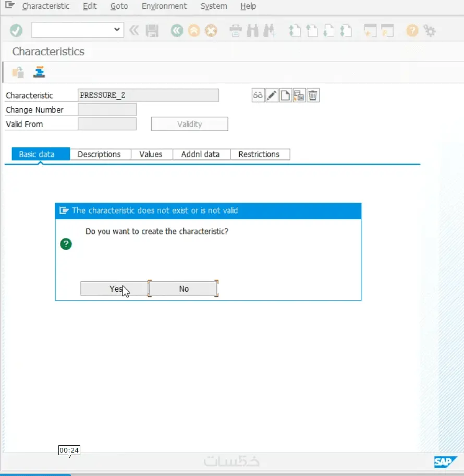This screenshot has height=476, width=464.
Task: Delete the characteristic with the trash icon
Action: (312, 95)
